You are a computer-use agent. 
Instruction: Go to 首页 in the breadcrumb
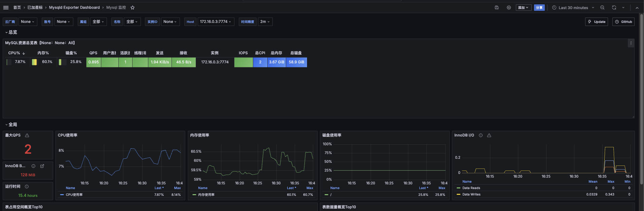(x=17, y=7)
